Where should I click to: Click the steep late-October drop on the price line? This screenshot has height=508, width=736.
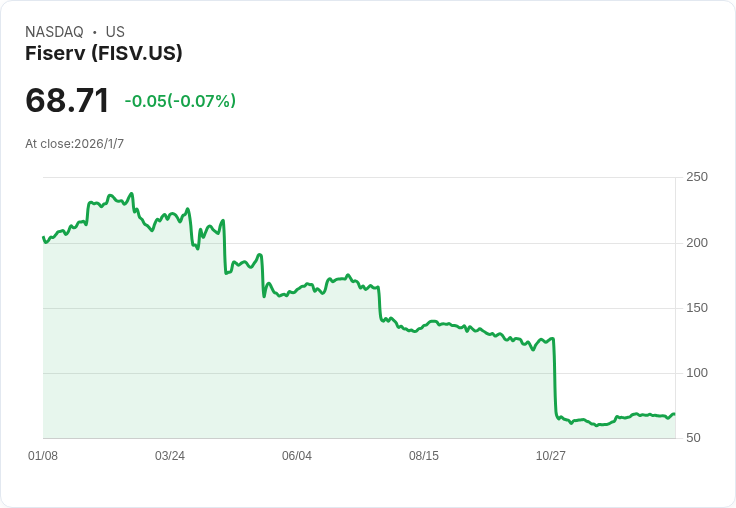click(554, 380)
